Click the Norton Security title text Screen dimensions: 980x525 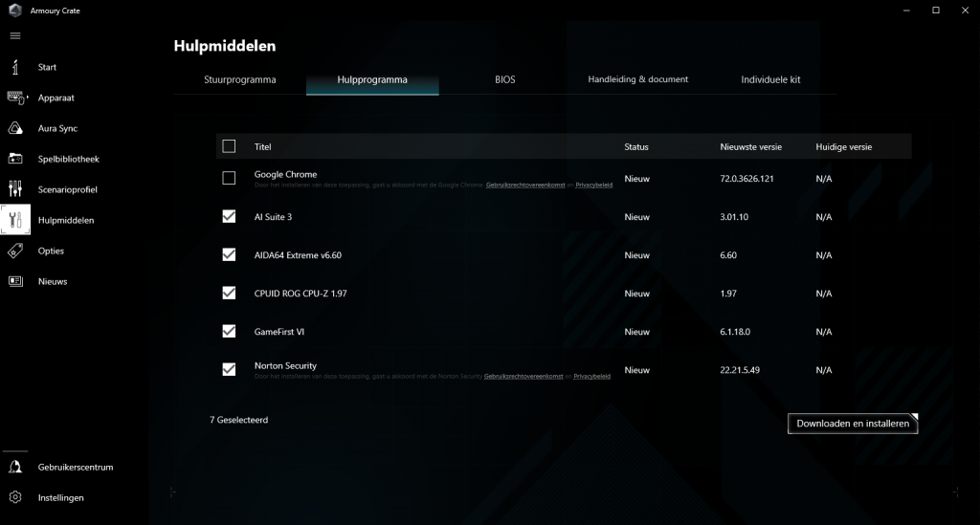(285, 365)
